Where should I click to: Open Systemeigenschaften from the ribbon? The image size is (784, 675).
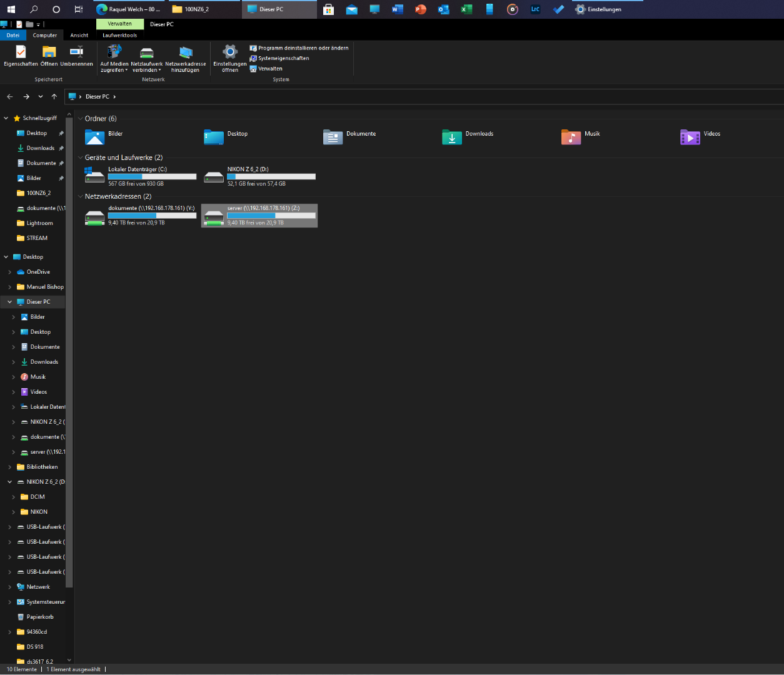279,58
